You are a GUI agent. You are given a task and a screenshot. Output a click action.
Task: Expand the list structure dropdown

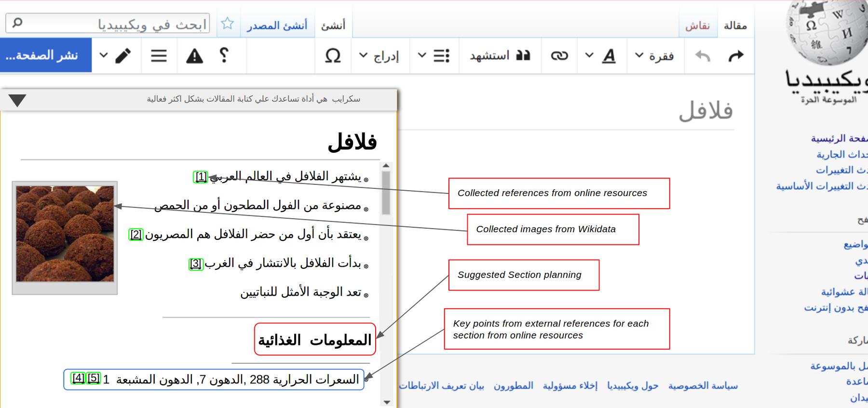coord(434,56)
